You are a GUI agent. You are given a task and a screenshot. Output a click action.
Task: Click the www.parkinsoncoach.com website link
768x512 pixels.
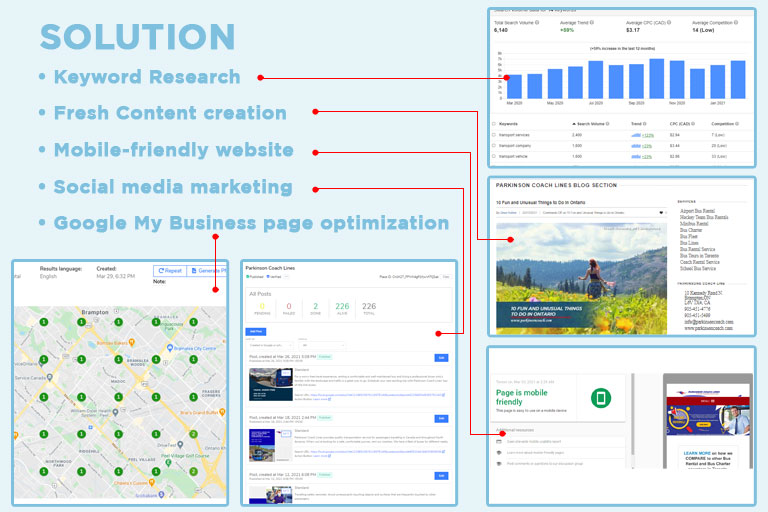click(708, 328)
